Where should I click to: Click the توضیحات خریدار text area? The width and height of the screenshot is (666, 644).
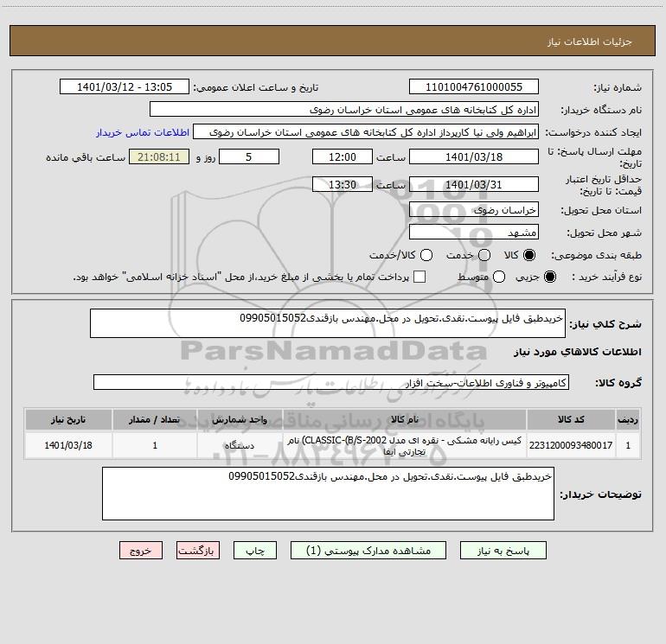coord(328,494)
